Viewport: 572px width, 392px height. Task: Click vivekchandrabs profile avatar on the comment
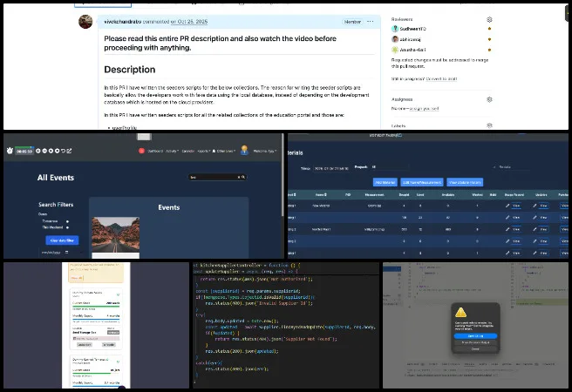tap(85, 22)
